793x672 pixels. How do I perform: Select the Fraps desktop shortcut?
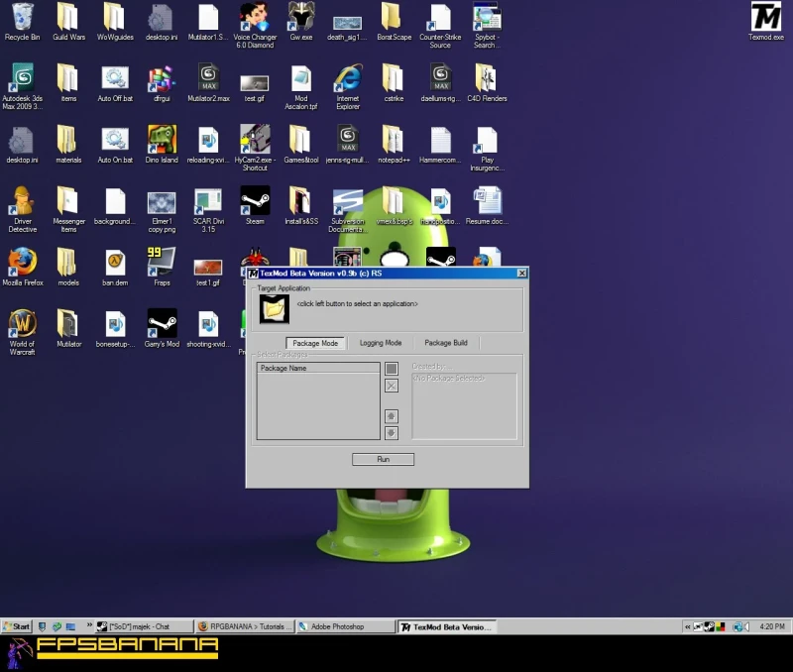161,261
